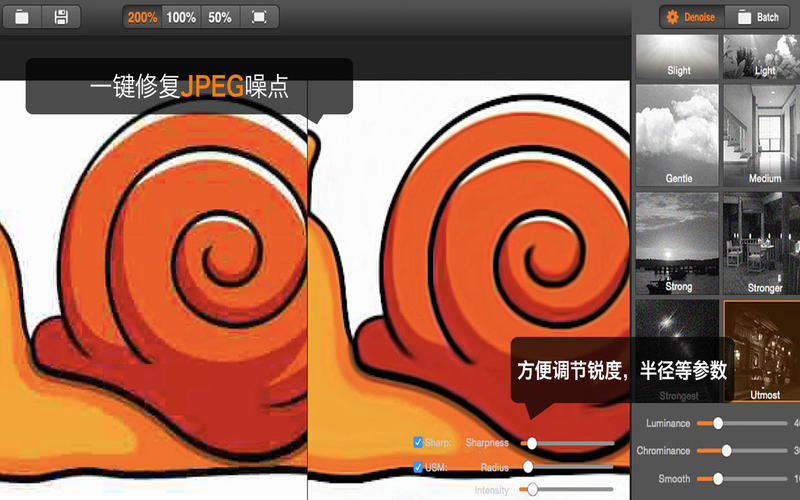Set zoom to 50%
This screenshot has height=500, width=800.
pos(220,17)
